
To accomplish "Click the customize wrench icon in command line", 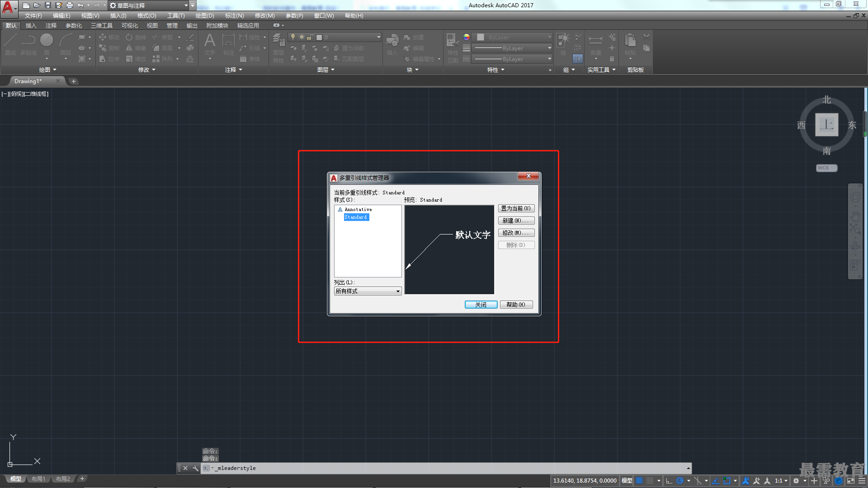I will click(195, 468).
